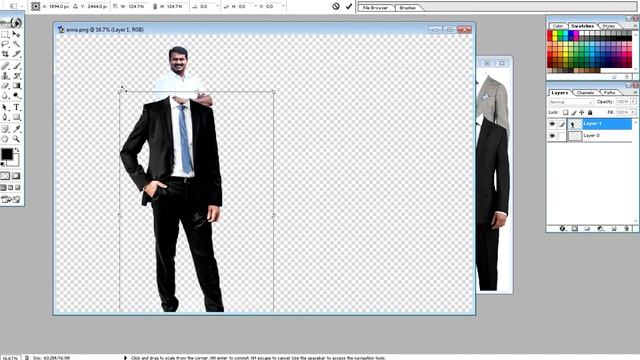Jump to ImageReady from the toolbox

(x=10, y=199)
